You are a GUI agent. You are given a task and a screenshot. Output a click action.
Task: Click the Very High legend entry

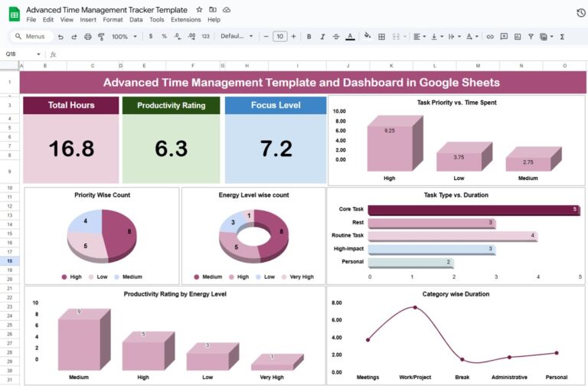point(298,277)
